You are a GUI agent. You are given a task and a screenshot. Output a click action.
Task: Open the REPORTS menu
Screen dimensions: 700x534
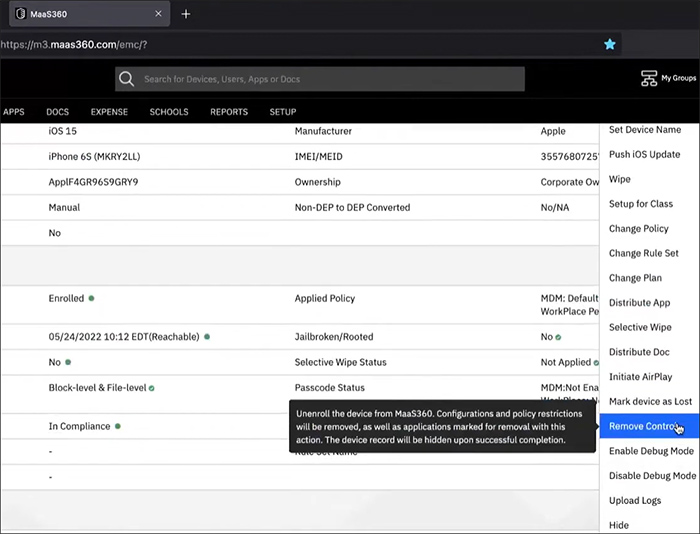tap(229, 112)
